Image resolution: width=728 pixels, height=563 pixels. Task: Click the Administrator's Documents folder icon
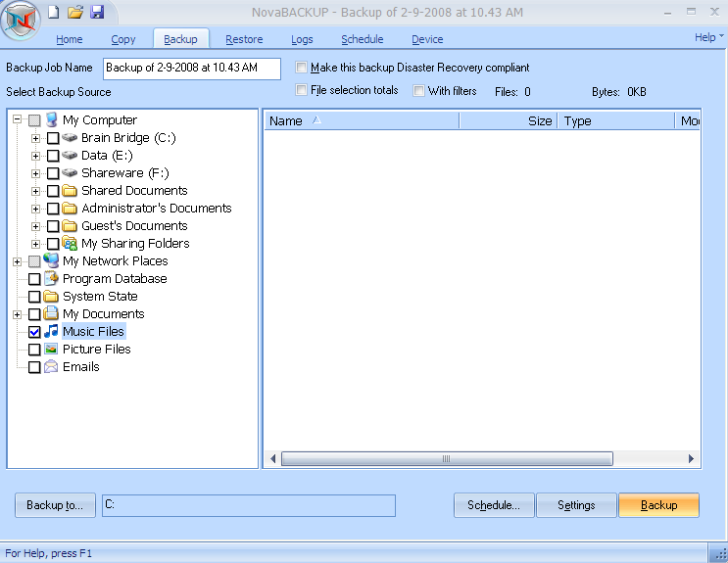70,208
